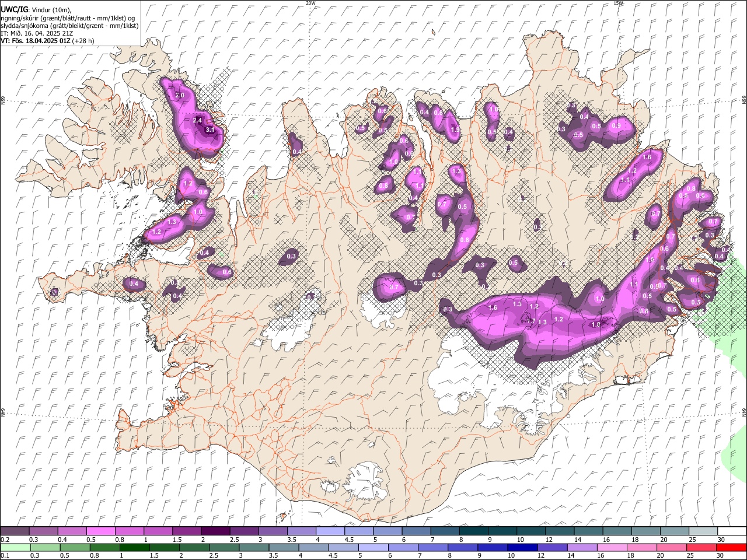This screenshot has height=560, width=747.
Task: Pick the light lavender 4 swatch in upper legend
Action: point(330,531)
